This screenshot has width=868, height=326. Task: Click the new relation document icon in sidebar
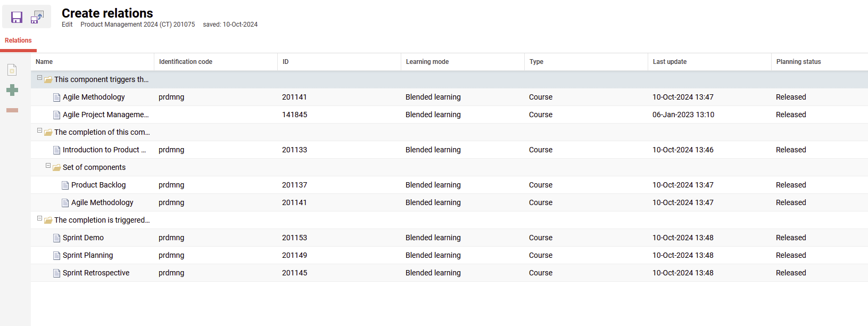point(12,70)
